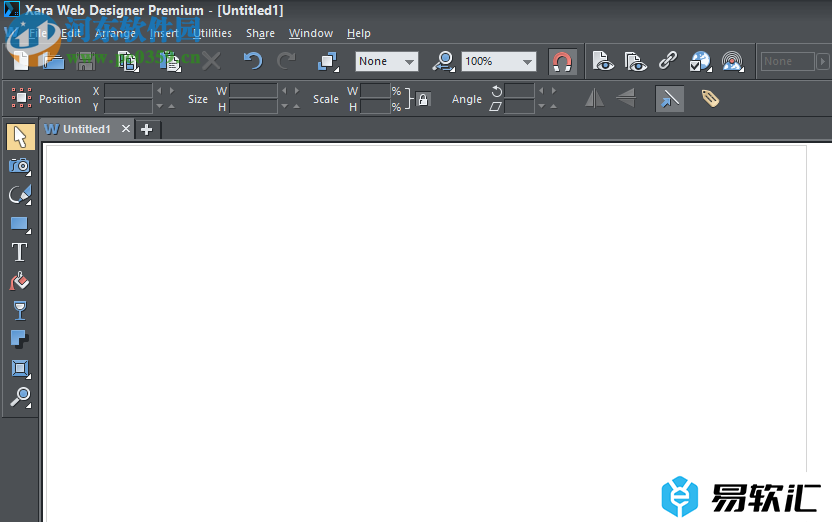This screenshot has width=832, height=522.
Task: Open the File menu
Action: coord(38,33)
